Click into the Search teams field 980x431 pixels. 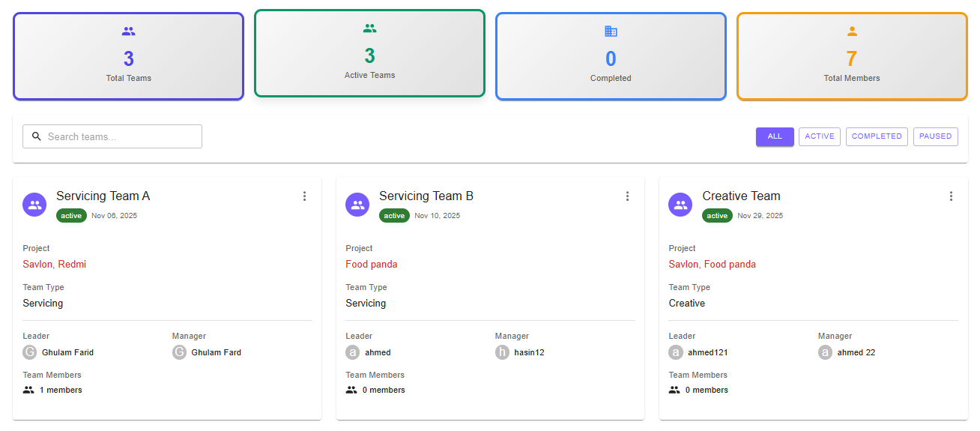(x=120, y=136)
